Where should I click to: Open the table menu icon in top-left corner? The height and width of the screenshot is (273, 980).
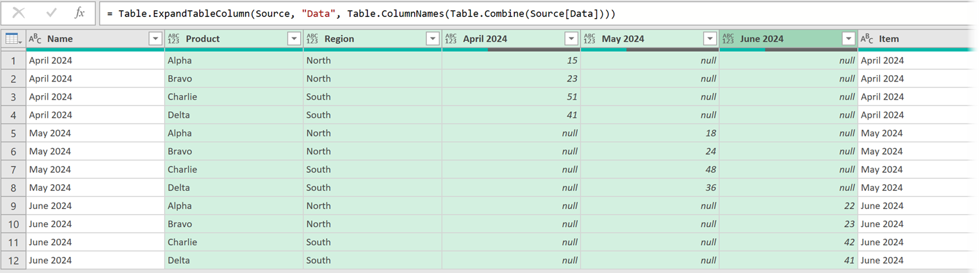13,39
